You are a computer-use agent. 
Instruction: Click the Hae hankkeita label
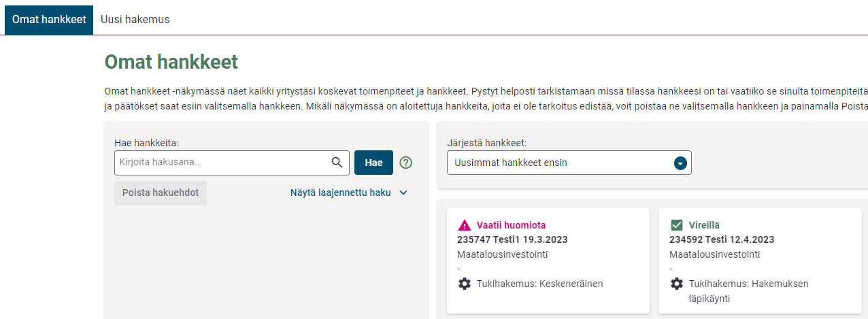[x=146, y=143]
